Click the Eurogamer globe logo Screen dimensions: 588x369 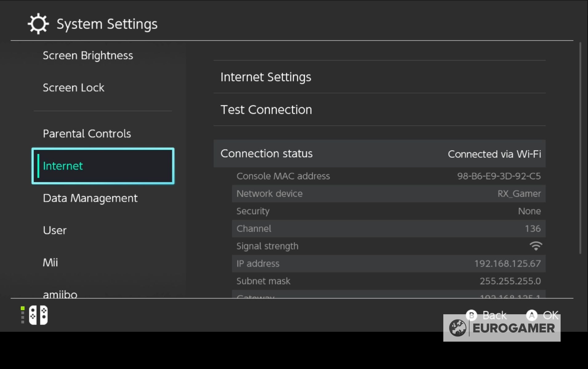coord(457,328)
